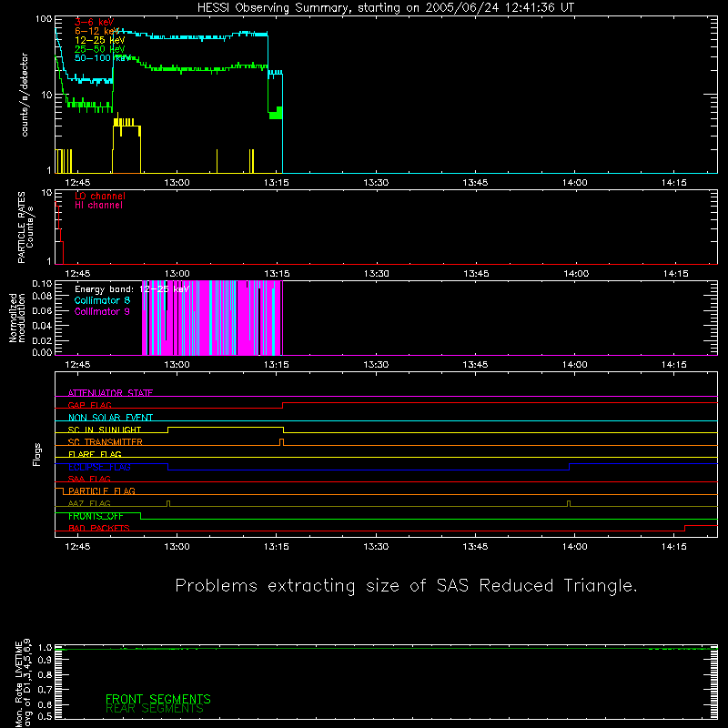The width and height of the screenshot is (728, 728).
Task: Select the 'FRONT SEGMENTS' legend label
Action: 158,699
